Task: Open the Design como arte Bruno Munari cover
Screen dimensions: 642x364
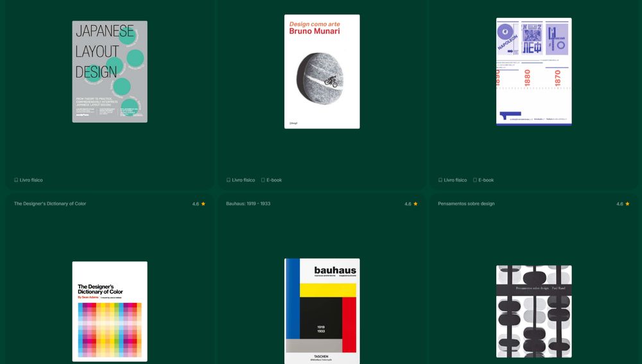Action: (322, 72)
